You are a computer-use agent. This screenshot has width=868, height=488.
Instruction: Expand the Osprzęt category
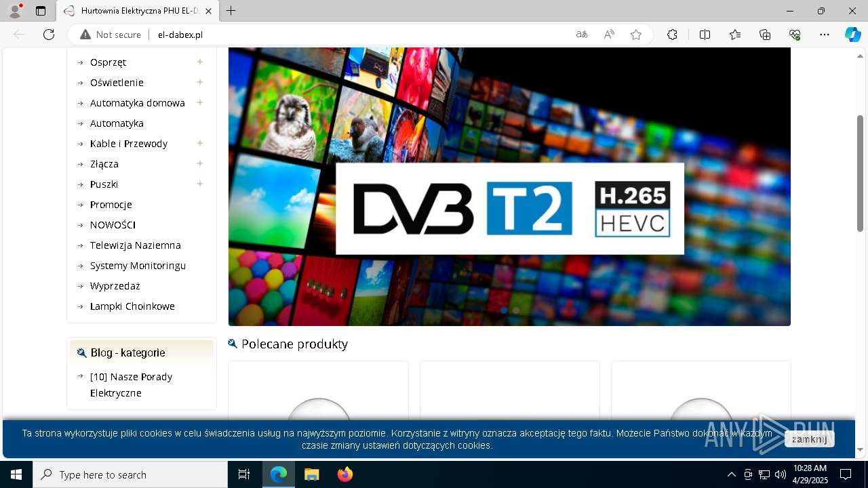click(200, 62)
